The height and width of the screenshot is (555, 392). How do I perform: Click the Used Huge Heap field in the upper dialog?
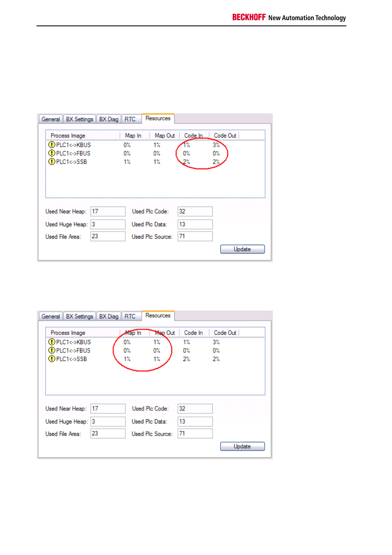point(108,224)
